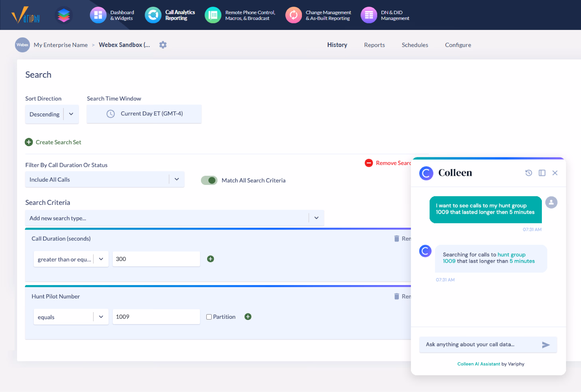Add another Call Duration value with plus
581x392 pixels.
(211, 259)
